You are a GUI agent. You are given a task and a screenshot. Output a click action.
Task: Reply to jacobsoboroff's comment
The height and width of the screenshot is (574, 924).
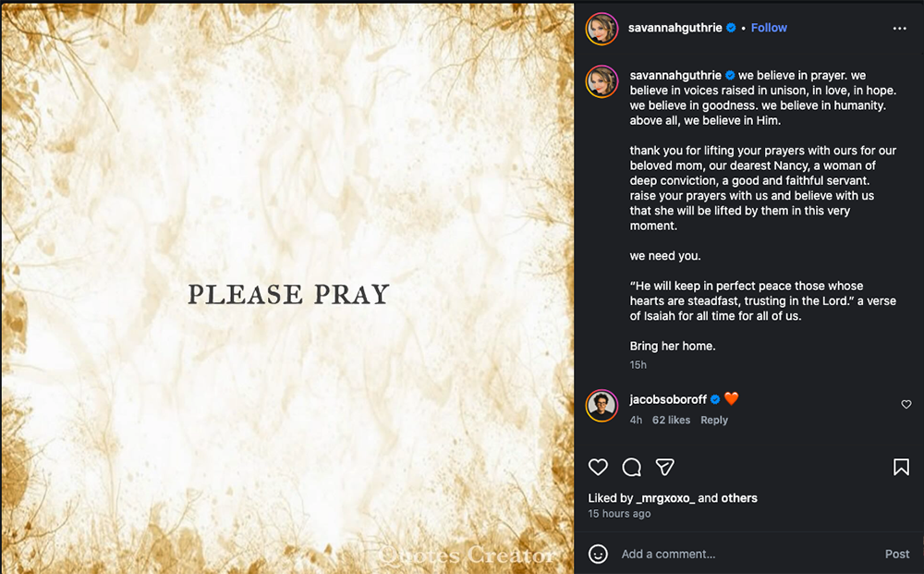[714, 420]
